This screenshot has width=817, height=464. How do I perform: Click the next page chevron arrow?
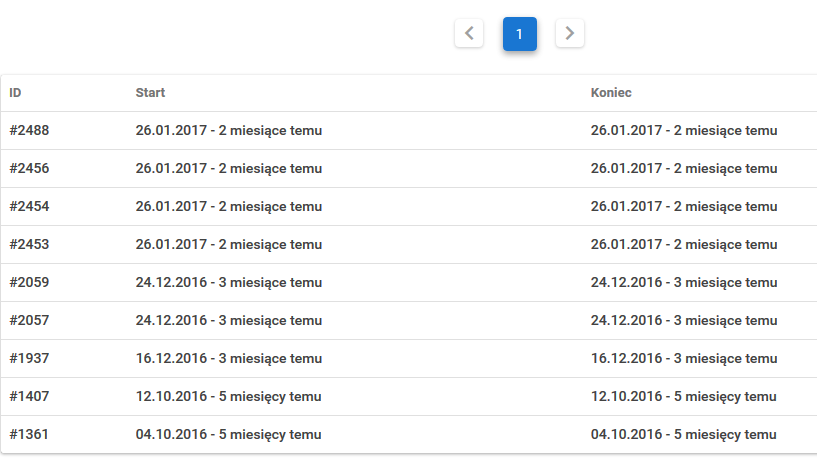pyautogui.click(x=570, y=33)
